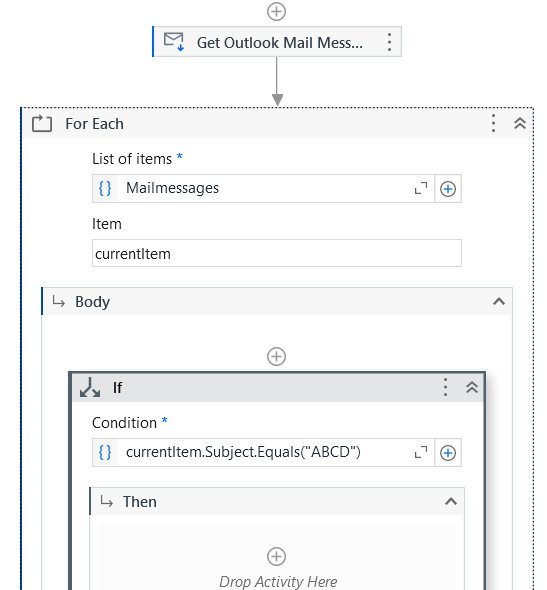Click plus button beside Mailmessages field
This screenshot has width=547, height=590.
[x=448, y=189]
